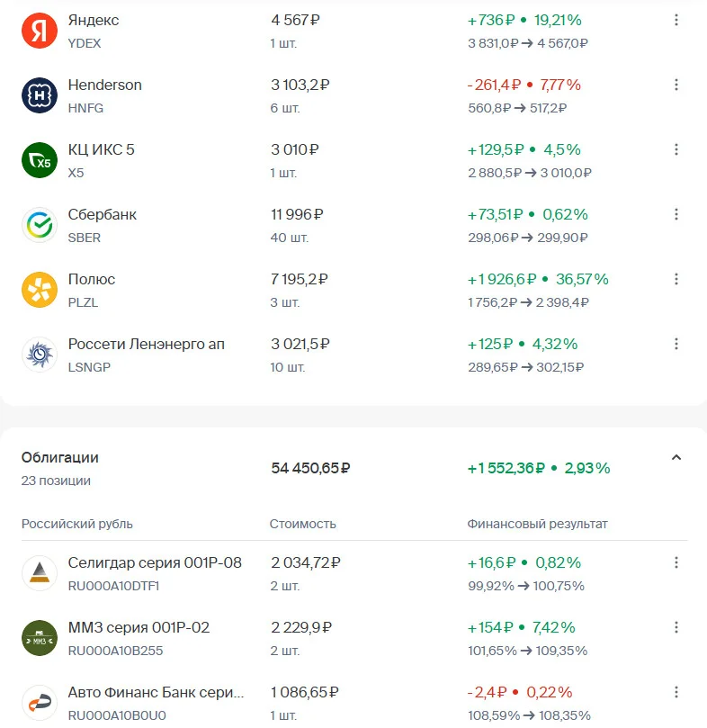Click the Полюс price change 1 756,2₽ → 2 398,4₽
Viewport: 707px width, 728px height.
click(x=528, y=302)
